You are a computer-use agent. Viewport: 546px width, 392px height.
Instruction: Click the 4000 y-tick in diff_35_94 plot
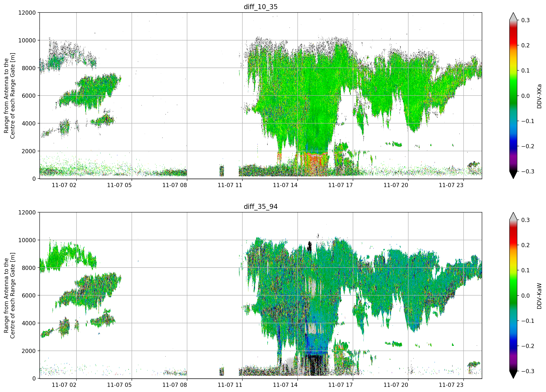tap(29, 323)
